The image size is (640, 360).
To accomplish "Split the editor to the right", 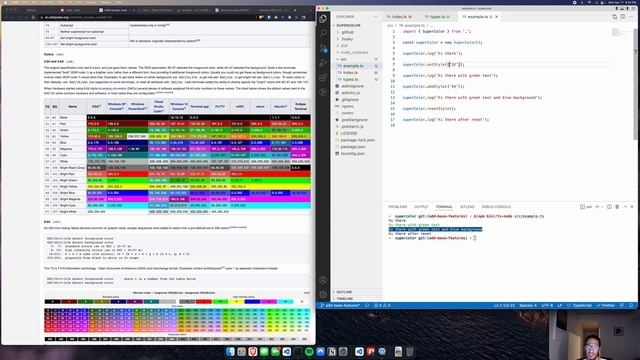I will (x=623, y=17).
